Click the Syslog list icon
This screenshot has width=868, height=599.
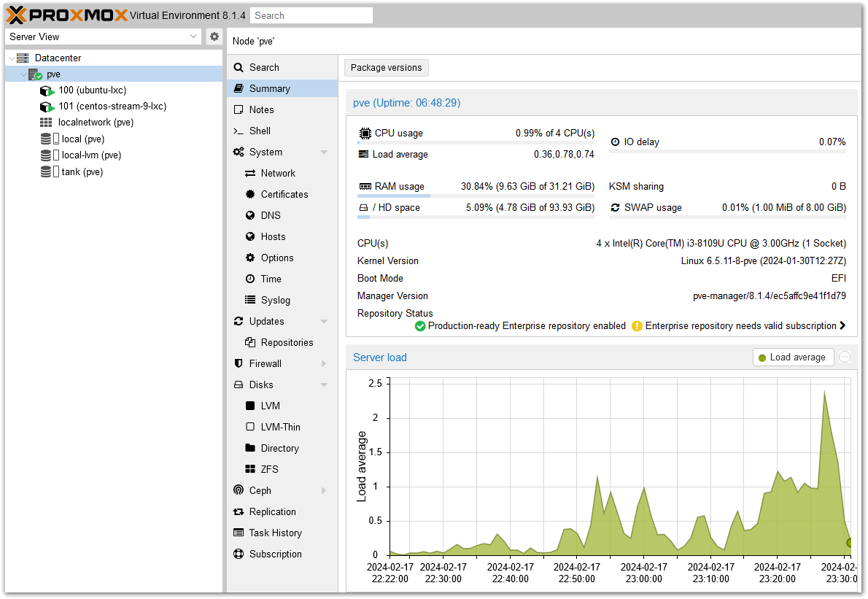pyautogui.click(x=250, y=301)
